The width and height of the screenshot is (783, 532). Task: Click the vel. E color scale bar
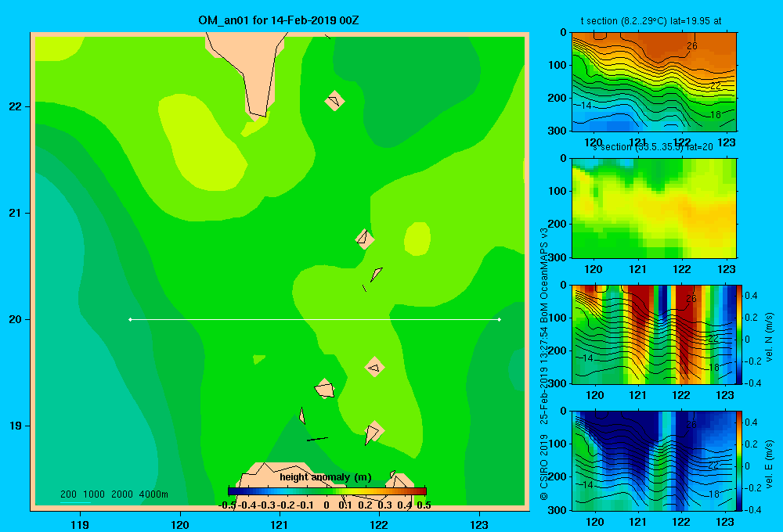(x=740, y=460)
